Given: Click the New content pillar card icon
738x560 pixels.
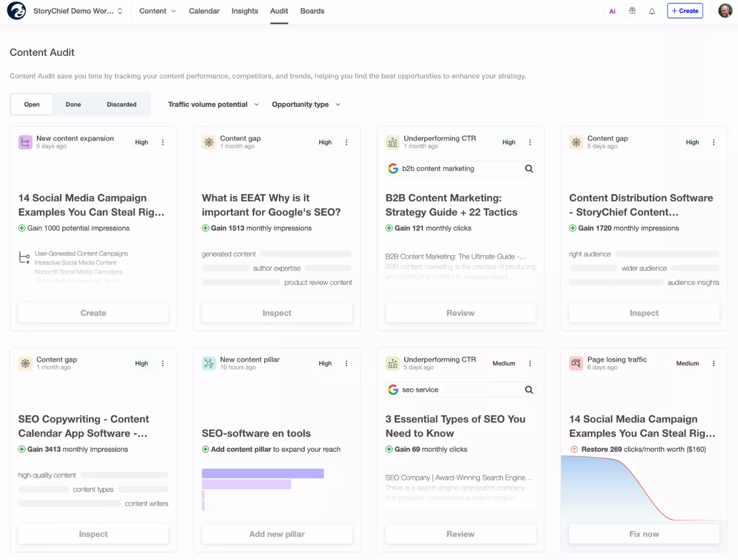Looking at the screenshot, I should click(209, 364).
